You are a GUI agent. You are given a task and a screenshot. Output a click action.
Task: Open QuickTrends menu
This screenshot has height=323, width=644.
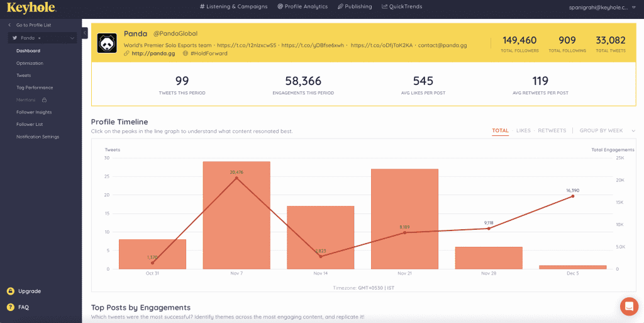[402, 6]
